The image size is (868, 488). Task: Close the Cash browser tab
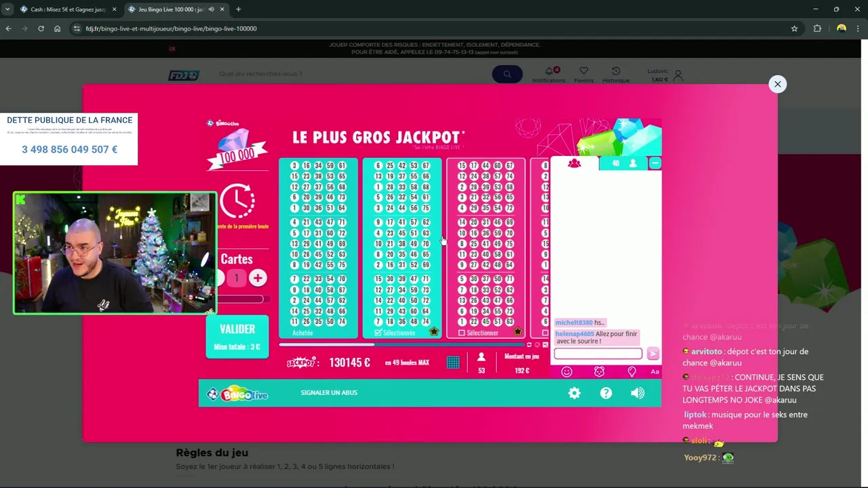click(x=114, y=9)
